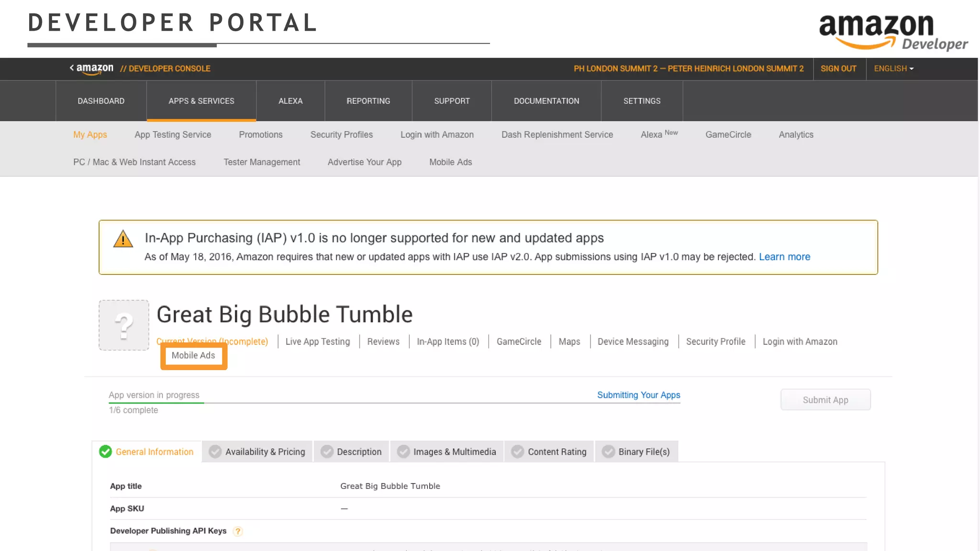Select the Images & Multimedia tab
The image size is (980, 551).
coord(454,452)
